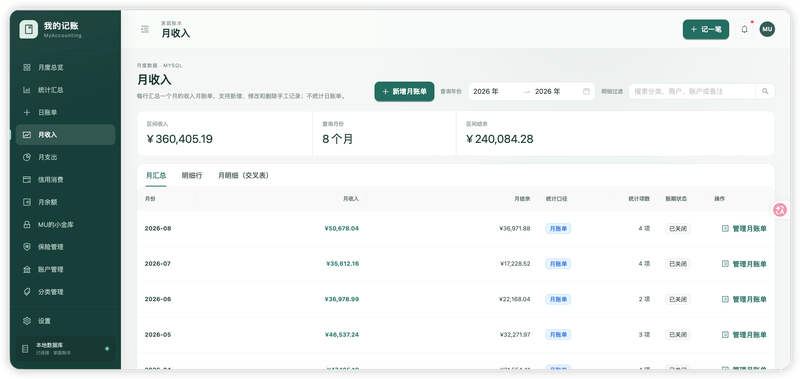Click balance value ¥36,971.88

tap(515, 229)
